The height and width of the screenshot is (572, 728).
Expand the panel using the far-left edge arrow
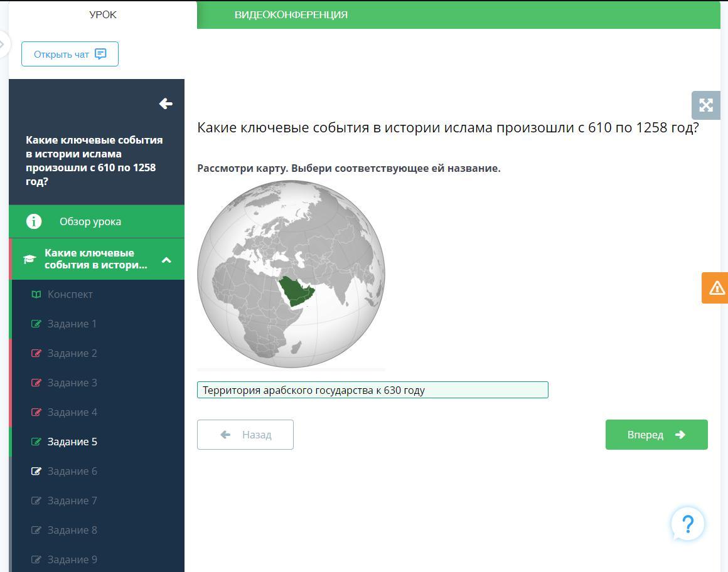[x=3, y=45]
